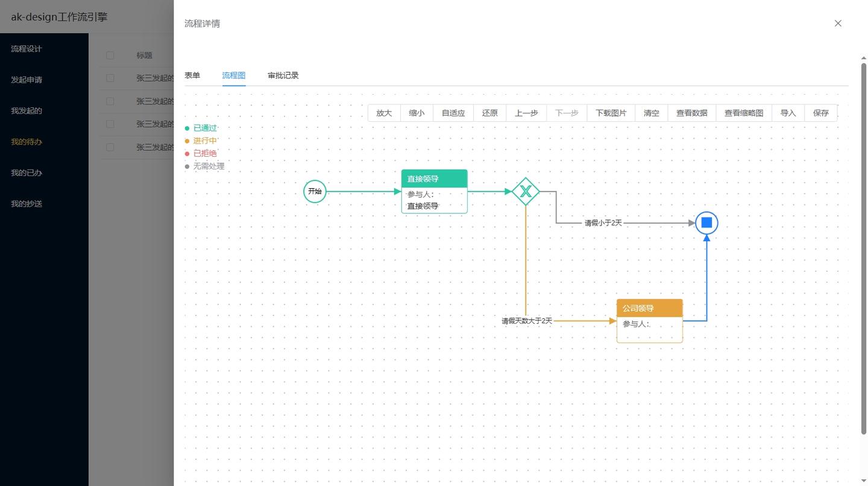Screen dimensions: 868x486
Task: Click 保存 to save the workflow
Action: (820, 113)
